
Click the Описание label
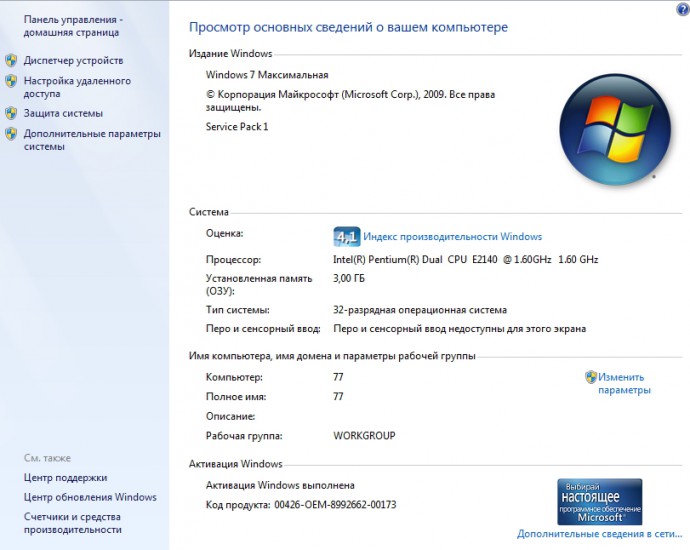coord(231,416)
